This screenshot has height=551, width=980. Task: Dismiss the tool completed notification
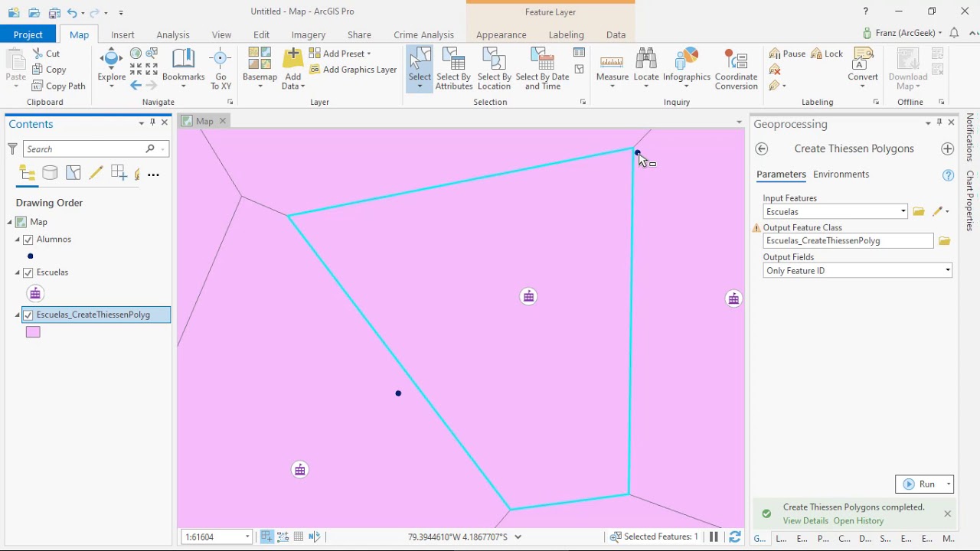947,514
